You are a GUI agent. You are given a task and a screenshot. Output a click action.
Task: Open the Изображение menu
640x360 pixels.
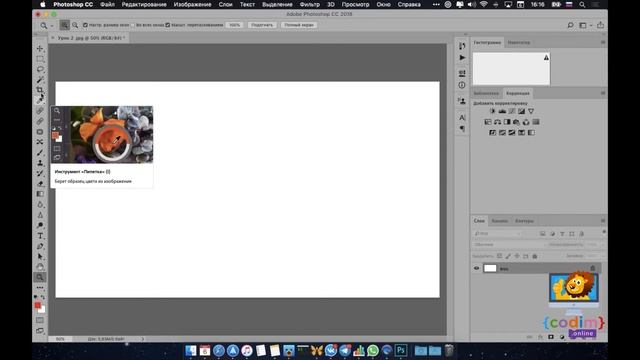tap(192, 4)
